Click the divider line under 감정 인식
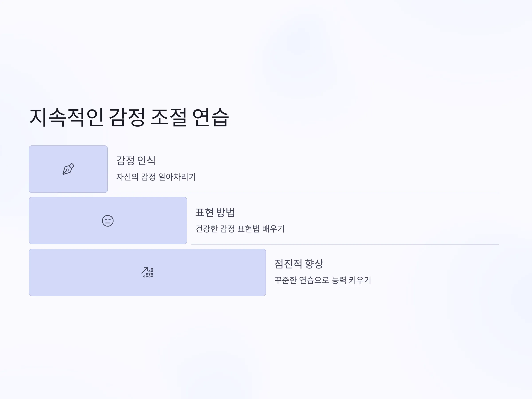 [x=305, y=193]
